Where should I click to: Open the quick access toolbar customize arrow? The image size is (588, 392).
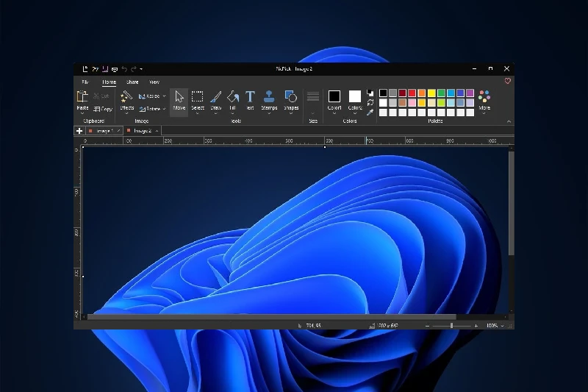141,69
